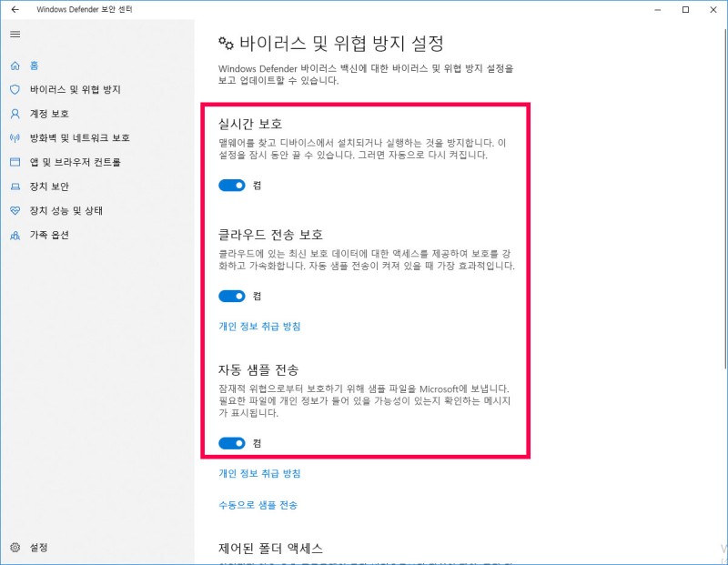Click the 자동 샘플 전송 heading
The height and width of the screenshot is (565, 728).
[x=258, y=370]
